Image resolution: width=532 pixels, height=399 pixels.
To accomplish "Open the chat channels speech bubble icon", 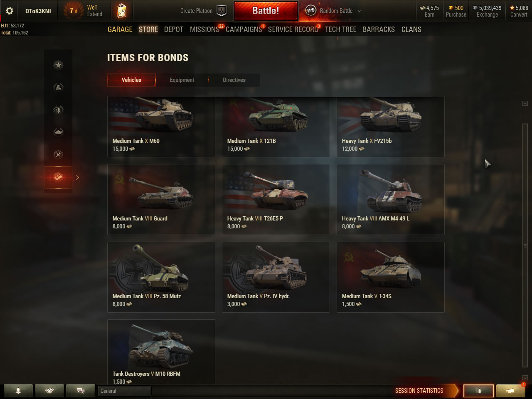I will (81, 391).
